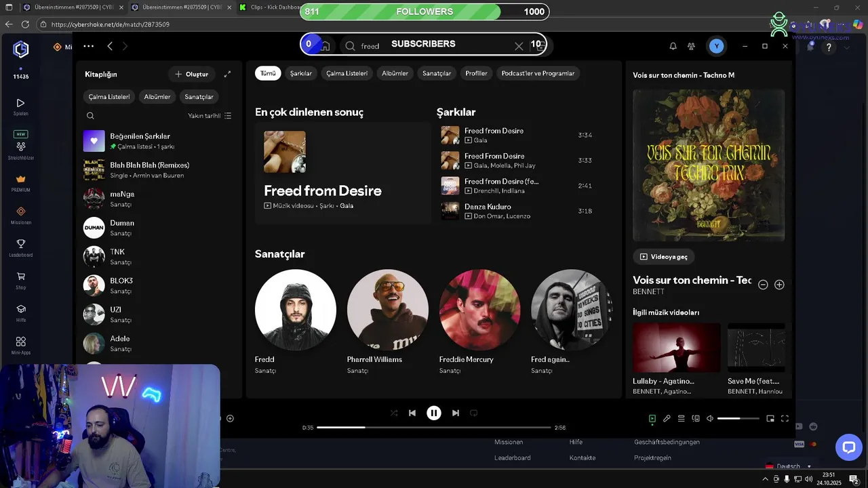
Task: Filter library by Çalma Listeleri
Action: (109, 97)
